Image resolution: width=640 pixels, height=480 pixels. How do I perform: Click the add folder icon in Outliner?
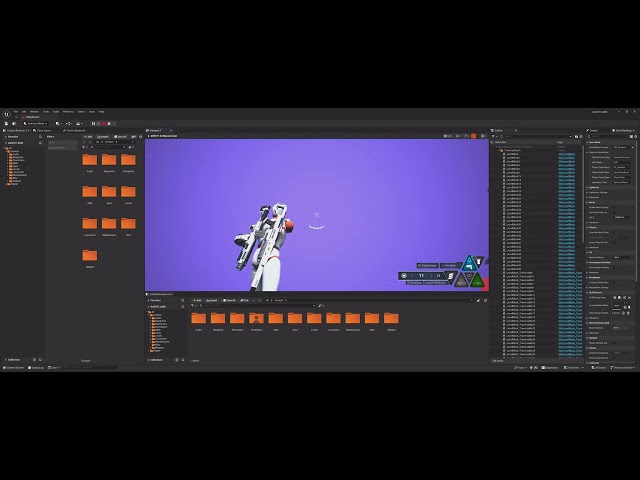(576, 136)
